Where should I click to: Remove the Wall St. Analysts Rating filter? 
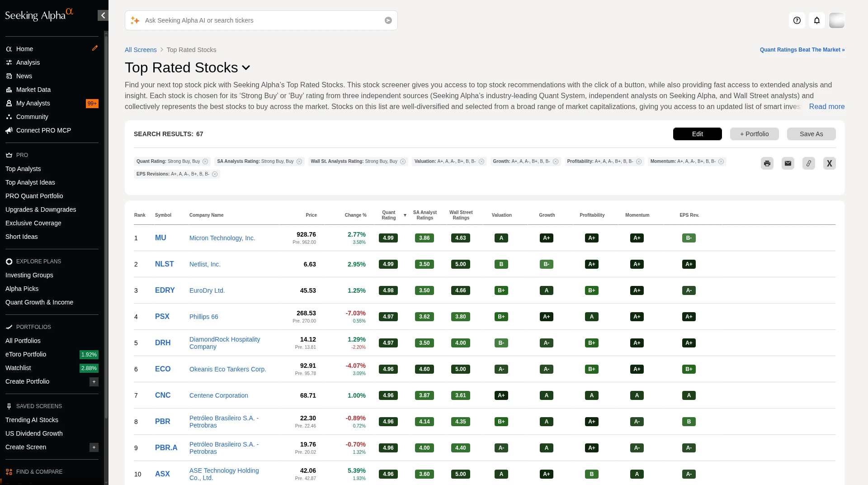[403, 162]
